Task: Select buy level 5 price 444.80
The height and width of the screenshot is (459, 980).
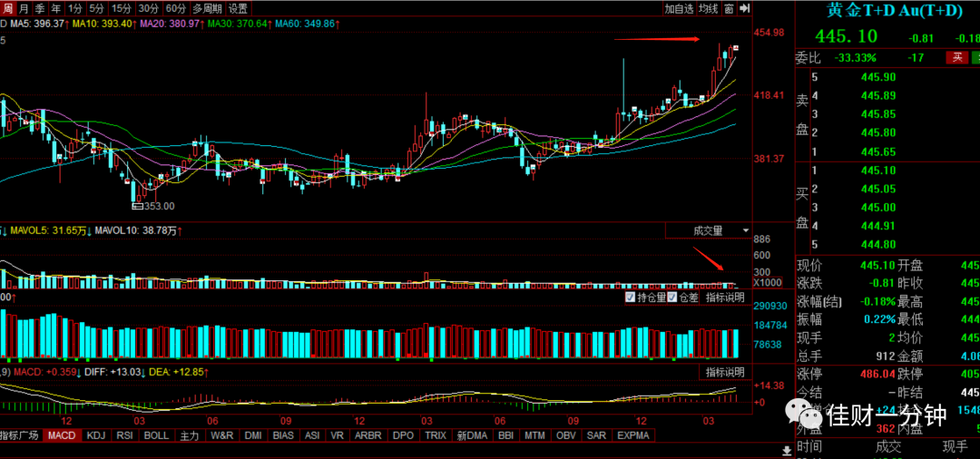Action: tap(878, 244)
